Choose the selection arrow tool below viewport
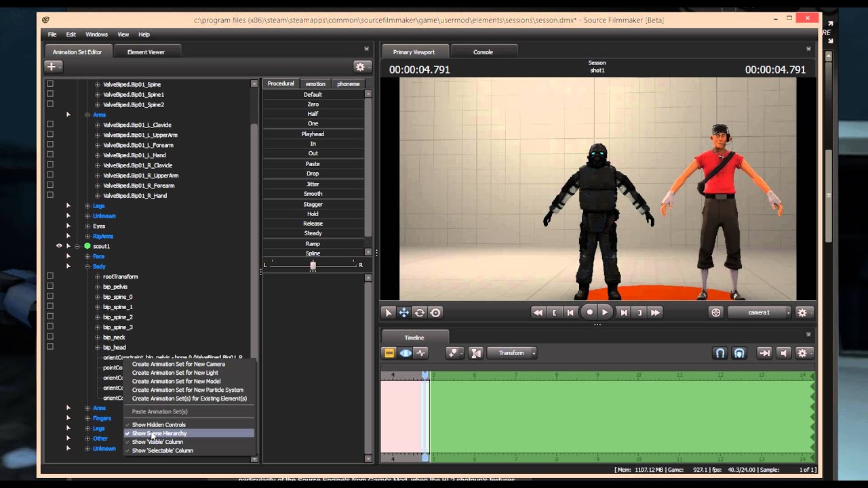868x488 pixels. pyautogui.click(x=389, y=312)
